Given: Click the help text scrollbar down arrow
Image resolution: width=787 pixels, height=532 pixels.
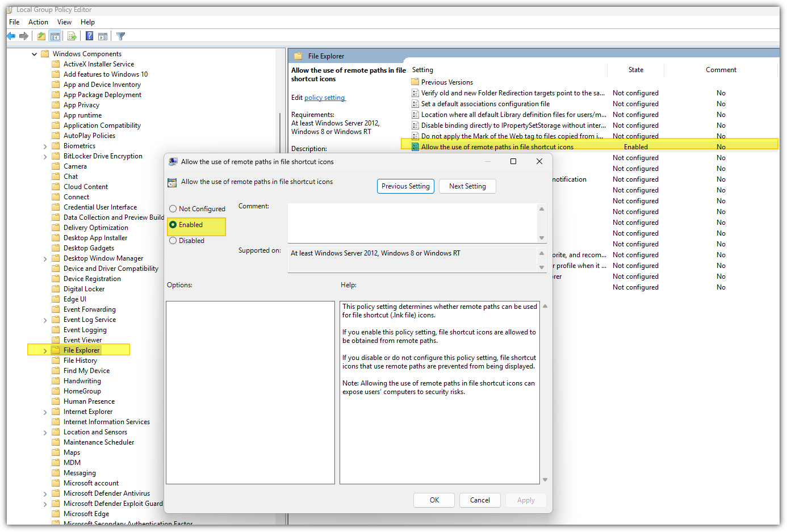Looking at the screenshot, I should click(545, 480).
